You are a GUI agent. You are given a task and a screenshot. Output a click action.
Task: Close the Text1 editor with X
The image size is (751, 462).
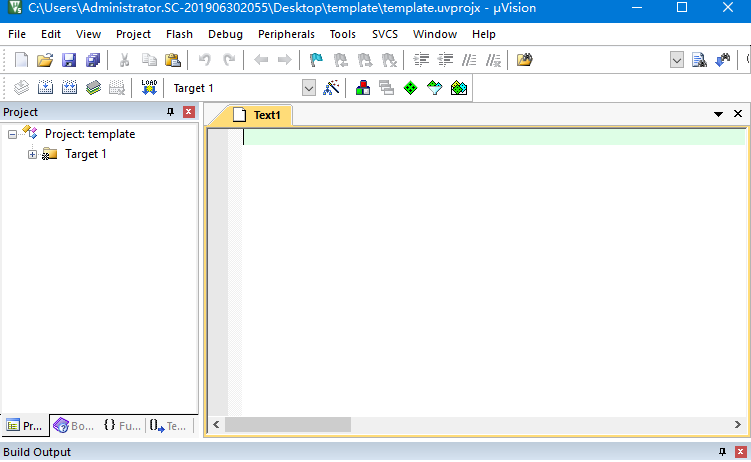point(738,114)
